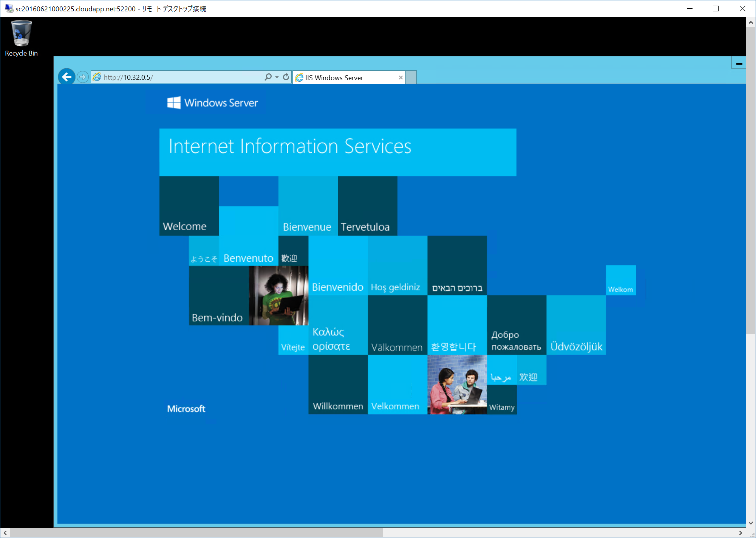Click the Vítejte tile

coord(293,340)
